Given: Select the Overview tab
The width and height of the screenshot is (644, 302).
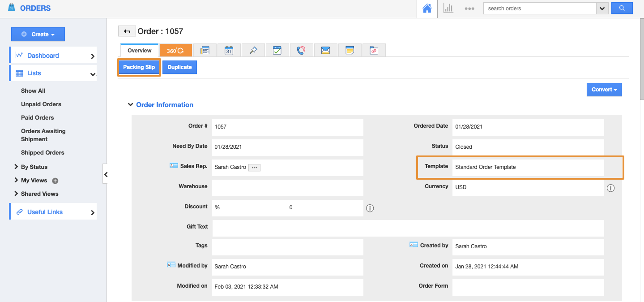Looking at the screenshot, I should point(139,50).
